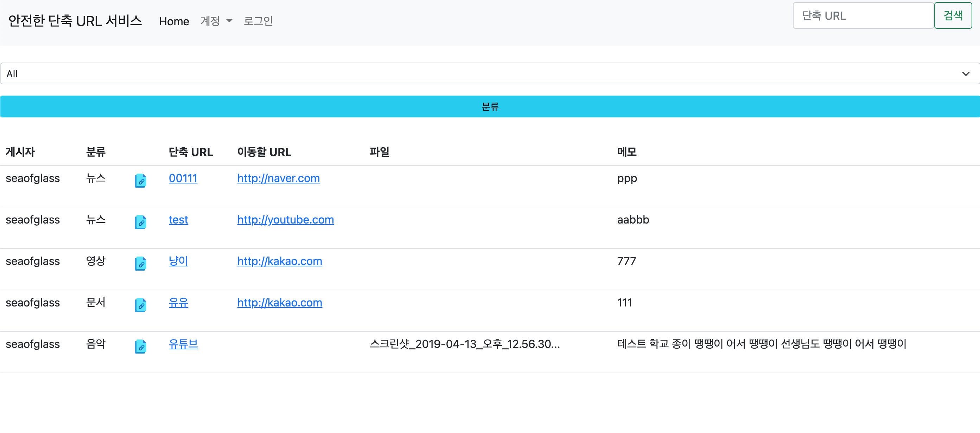Click inside the 단축 URL search field

coord(863,15)
